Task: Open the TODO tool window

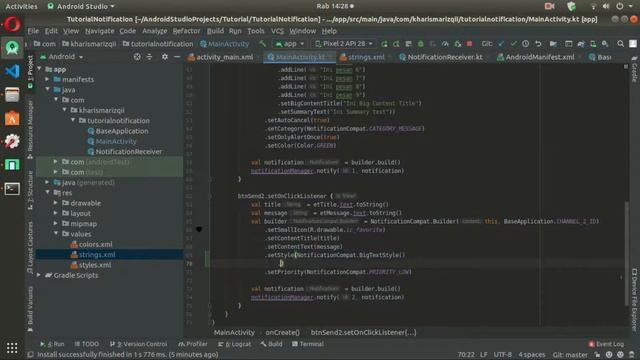Action: coord(87,344)
